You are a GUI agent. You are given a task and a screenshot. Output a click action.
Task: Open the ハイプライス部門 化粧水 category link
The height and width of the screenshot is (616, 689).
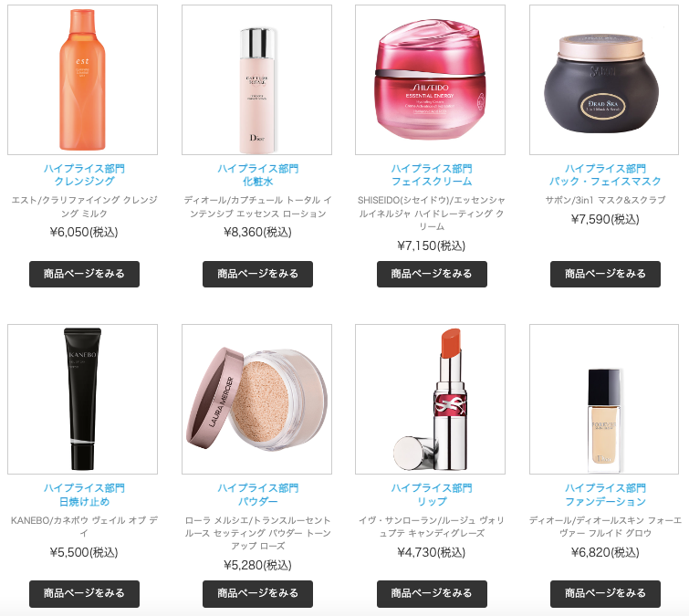point(258,175)
